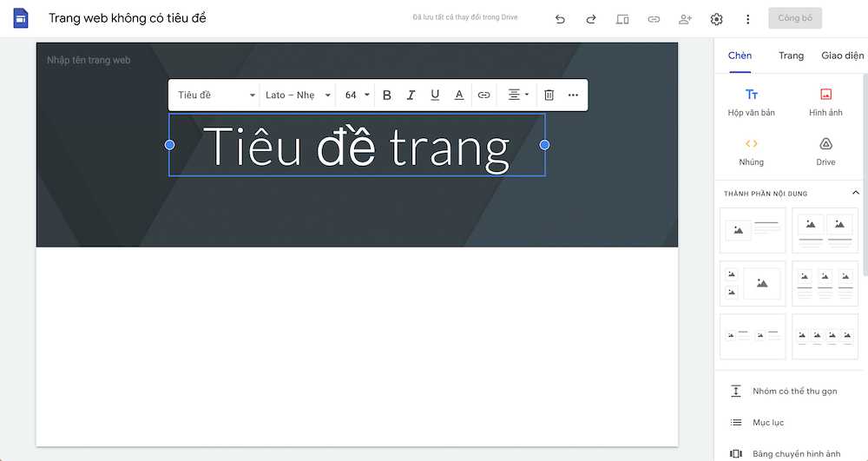Click the 'Nhập tên trang web' field
This screenshot has height=461, width=868.
[89, 60]
